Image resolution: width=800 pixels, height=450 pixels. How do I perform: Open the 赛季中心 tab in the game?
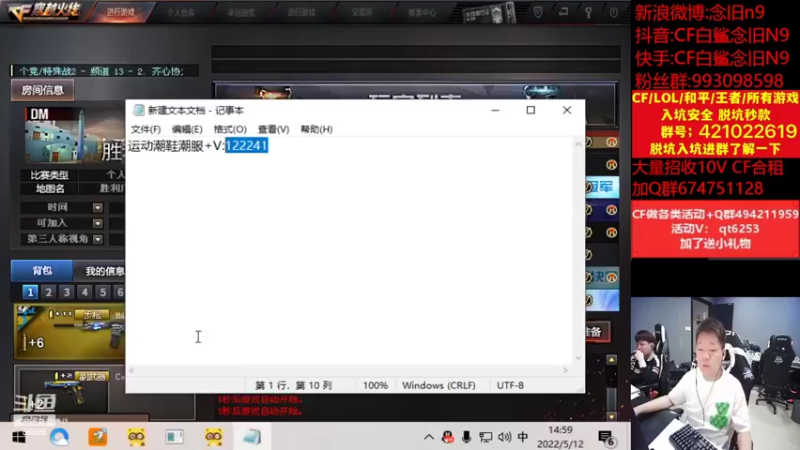point(422,12)
